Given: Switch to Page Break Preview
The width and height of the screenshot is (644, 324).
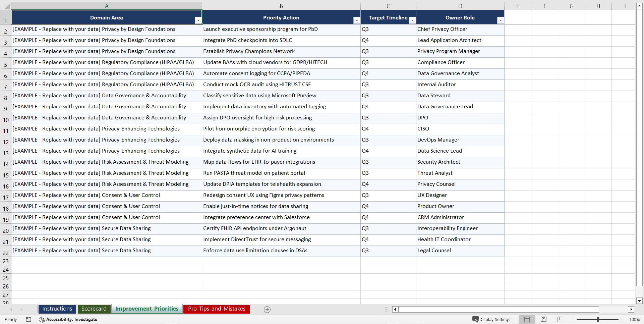Looking at the screenshot, I should pos(560,319).
